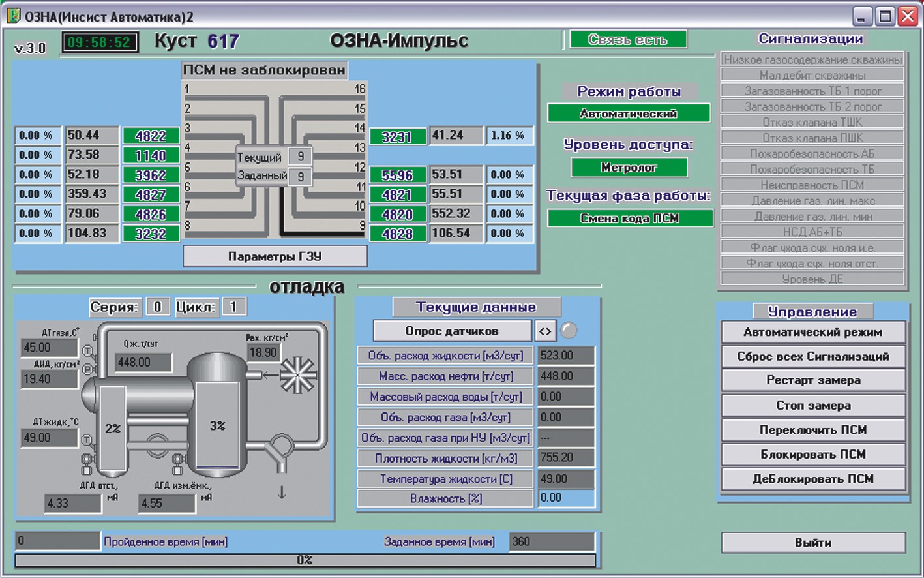Click the clock display 09:58:52
Viewport: 924px width, 578px height.
(99, 42)
